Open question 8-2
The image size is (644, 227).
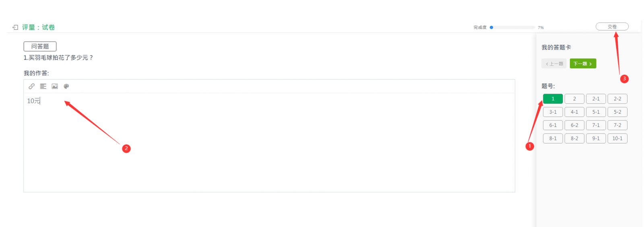[x=574, y=139]
